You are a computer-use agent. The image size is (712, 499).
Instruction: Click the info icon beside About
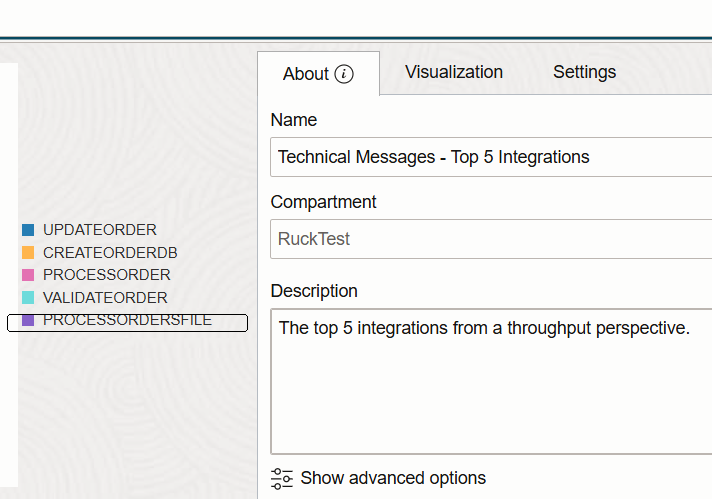tap(344, 74)
